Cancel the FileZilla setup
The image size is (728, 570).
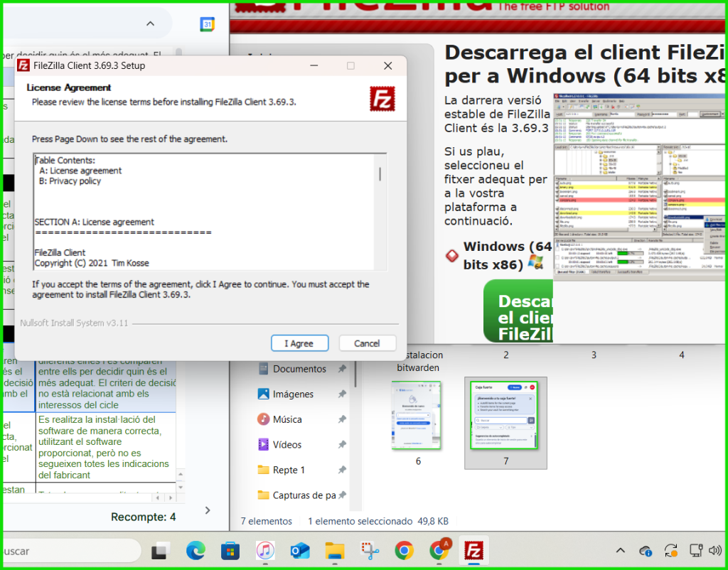367,343
